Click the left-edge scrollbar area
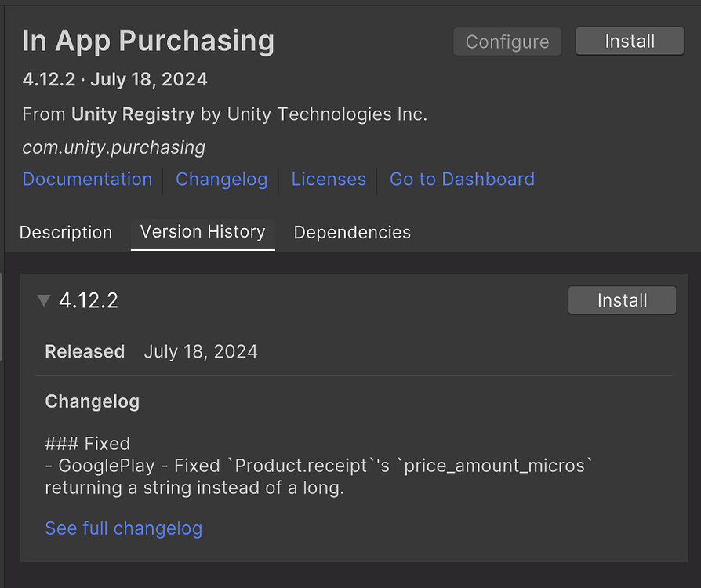 click(x=3, y=314)
